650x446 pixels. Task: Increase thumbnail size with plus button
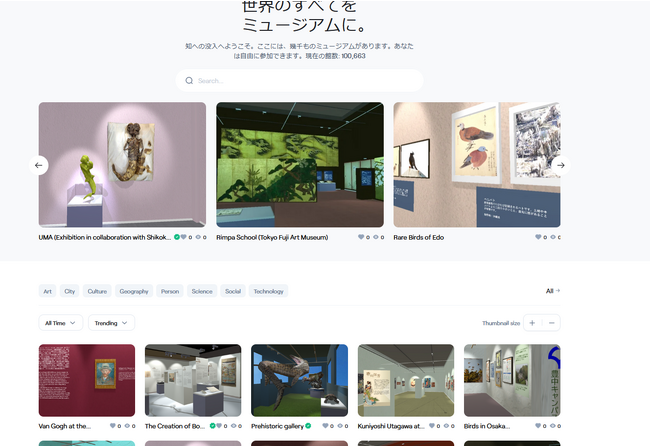(532, 322)
